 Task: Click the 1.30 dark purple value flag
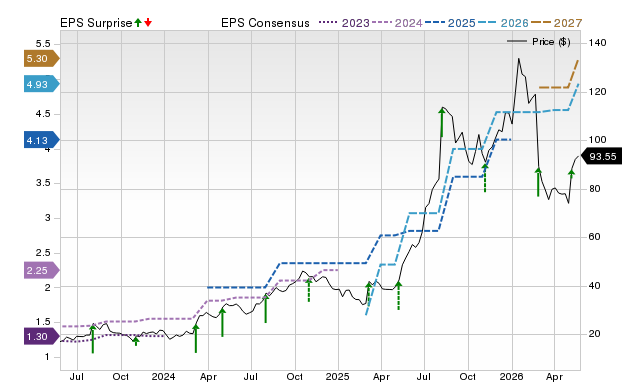click(x=42, y=337)
